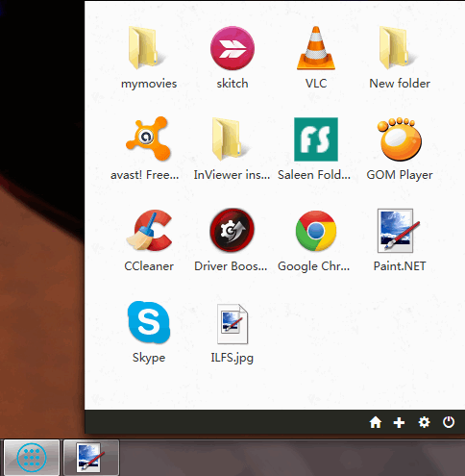The width and height of the screenshot is (465, 476).
Task: Launch the GOM Player icon
Action: [400, 138]
